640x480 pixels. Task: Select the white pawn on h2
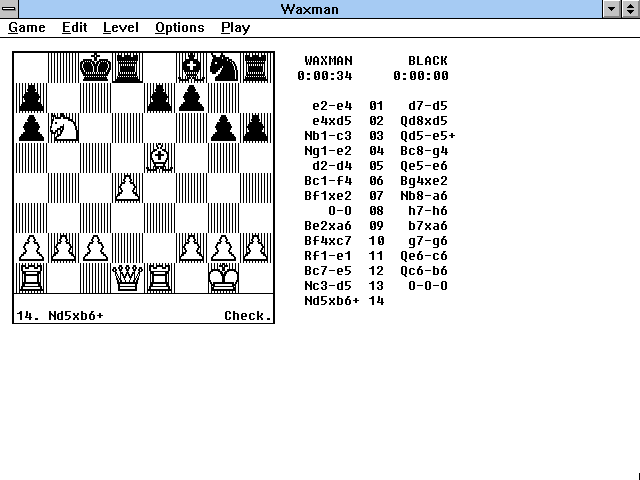(256, 248)
